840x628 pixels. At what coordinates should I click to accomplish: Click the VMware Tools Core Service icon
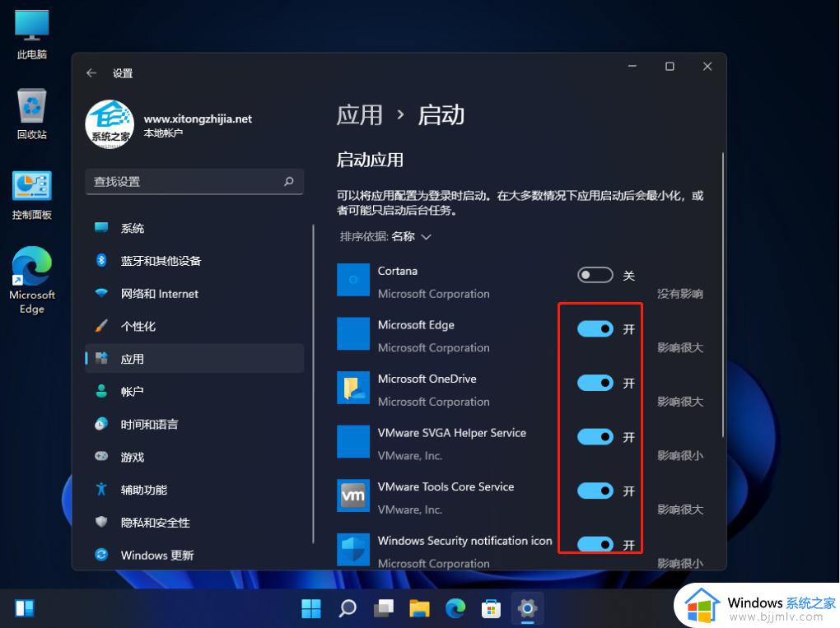[x=353, y=495]
